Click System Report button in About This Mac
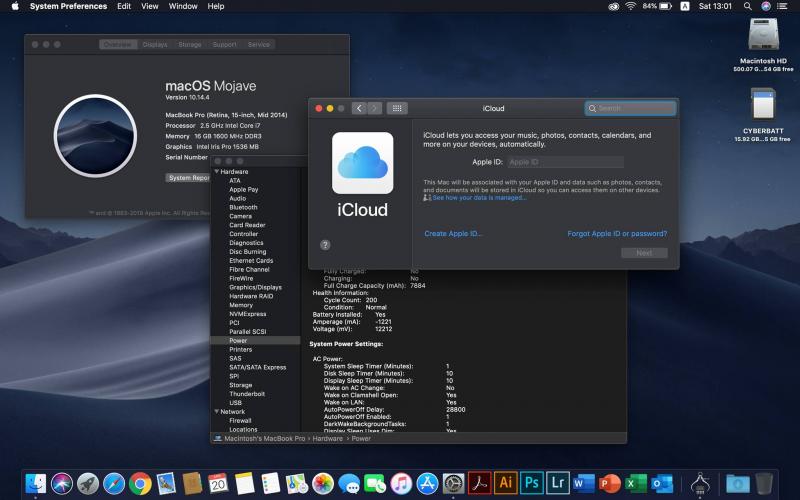This screenshot has width=800, height=500. 189,178
